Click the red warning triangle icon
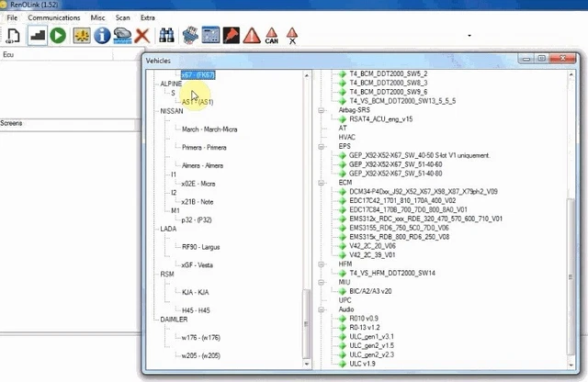This screenshot has height=382, width=588. [x=252, y=36]
